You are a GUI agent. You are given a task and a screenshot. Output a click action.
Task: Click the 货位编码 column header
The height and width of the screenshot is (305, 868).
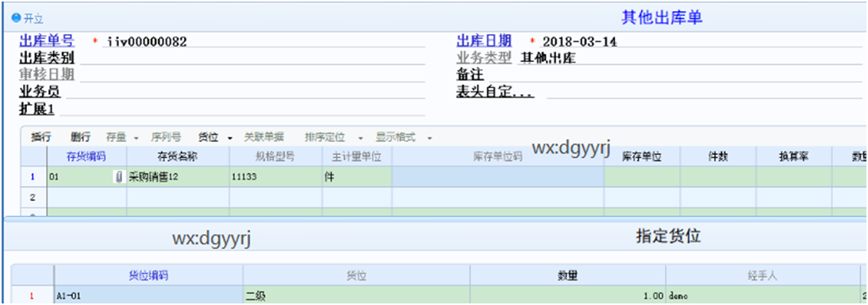(148, 275)
